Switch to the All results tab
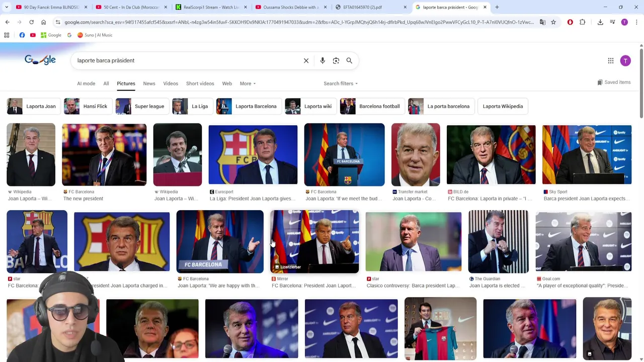 pos(106,83)
